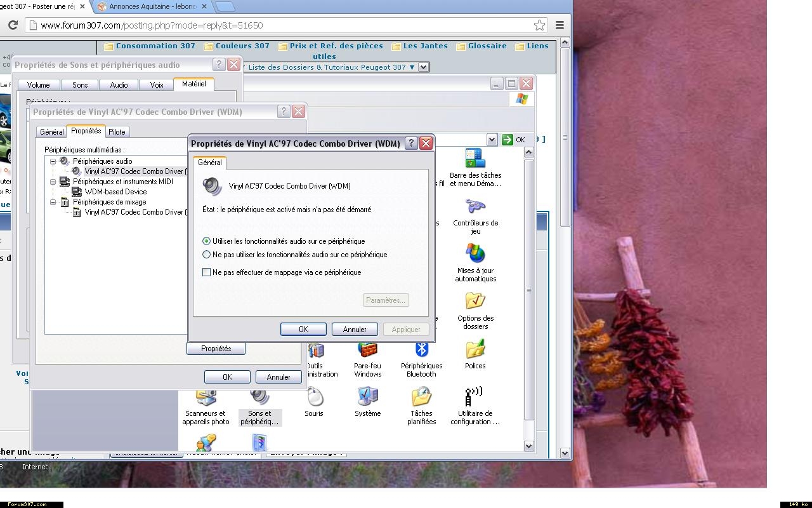Select Utiliser les fonctionnalités audio radio button
Viewport: 812px width, 508px height.
coord(207,241)
